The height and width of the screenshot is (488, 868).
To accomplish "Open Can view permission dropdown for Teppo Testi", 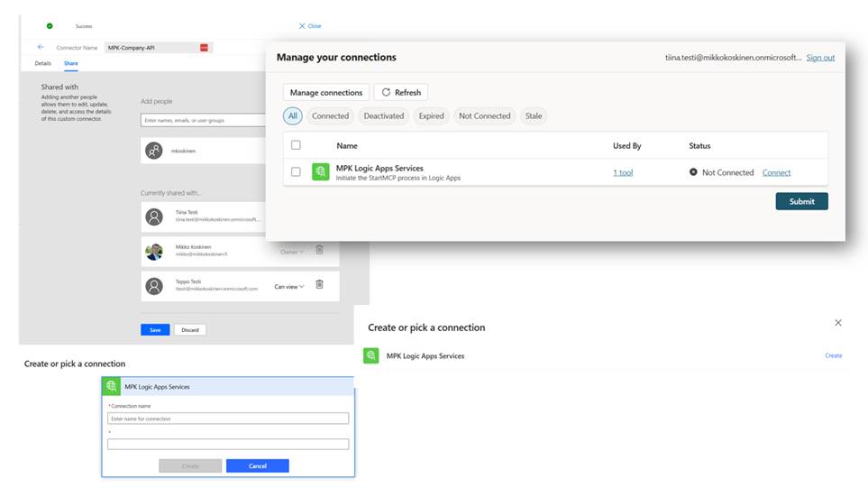I will 289,286.
